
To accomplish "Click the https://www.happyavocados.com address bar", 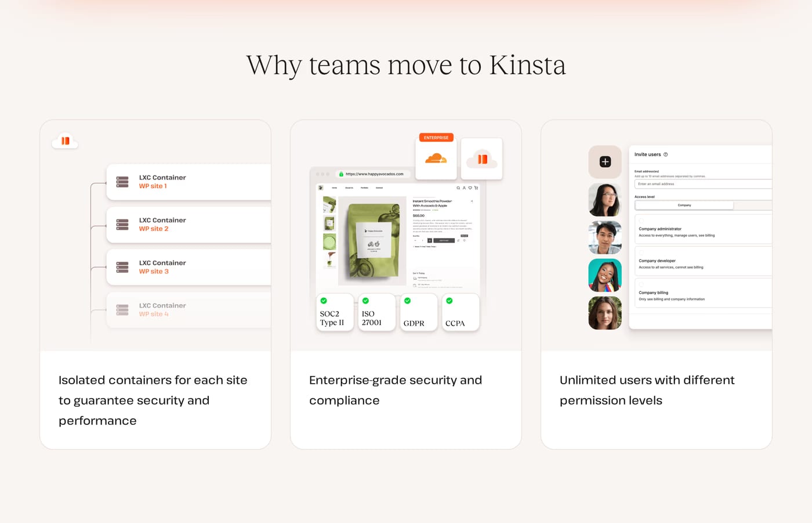I will click(374, 174).
